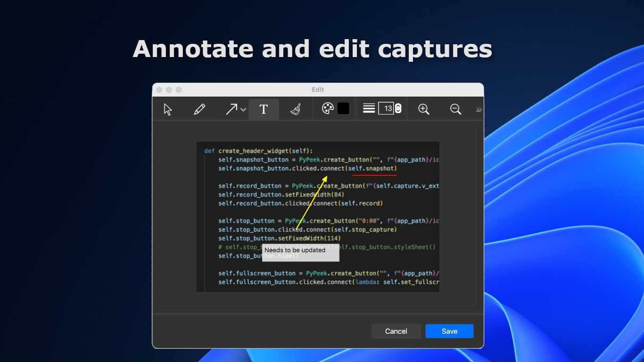Open the arrow tool shape dropdown
The image size is (644, 362).
(243, 110)
